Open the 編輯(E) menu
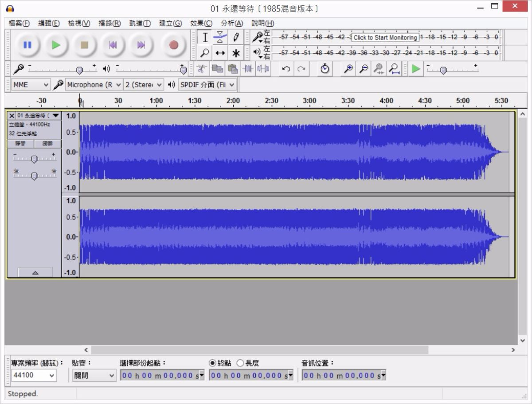Viewport: 532px width, 404px height. [x=49, y=23]
